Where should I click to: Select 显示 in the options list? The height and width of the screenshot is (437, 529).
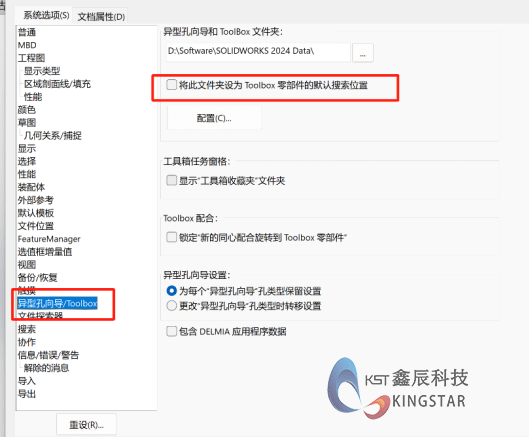click(27, 148)
